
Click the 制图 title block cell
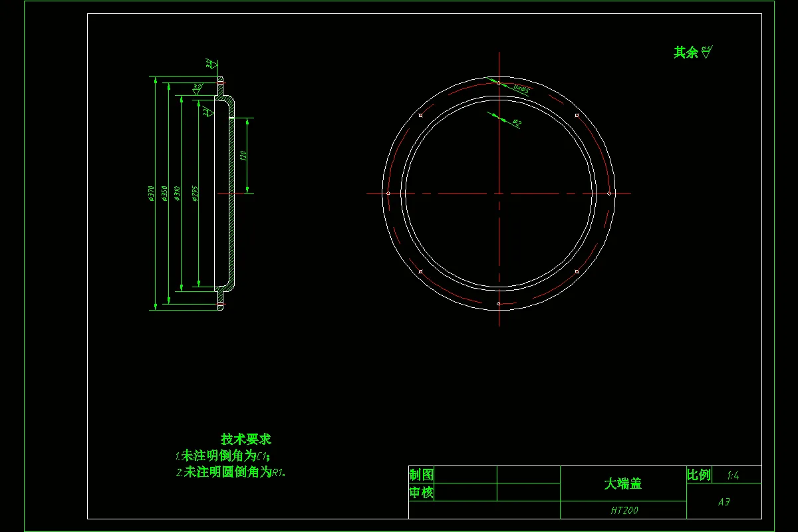(422, 475)
